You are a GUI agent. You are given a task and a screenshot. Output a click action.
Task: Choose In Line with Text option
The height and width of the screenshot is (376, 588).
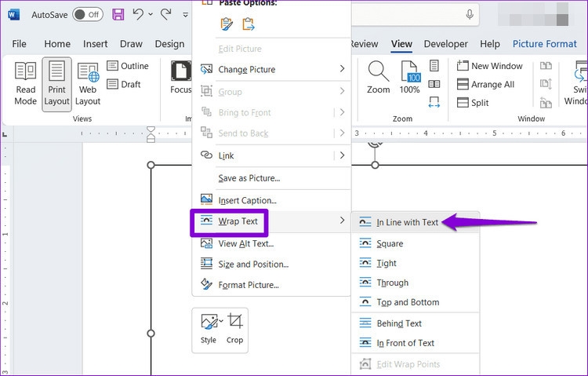pos(407,222)
